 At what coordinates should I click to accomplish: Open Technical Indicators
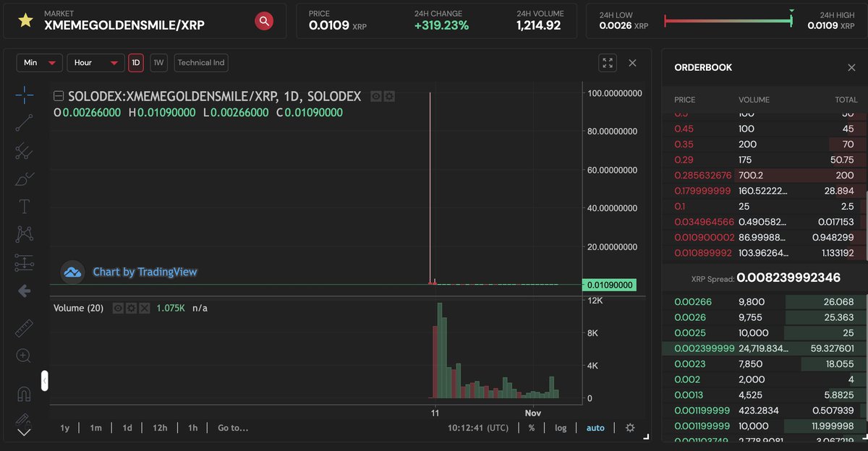[201, 63]
